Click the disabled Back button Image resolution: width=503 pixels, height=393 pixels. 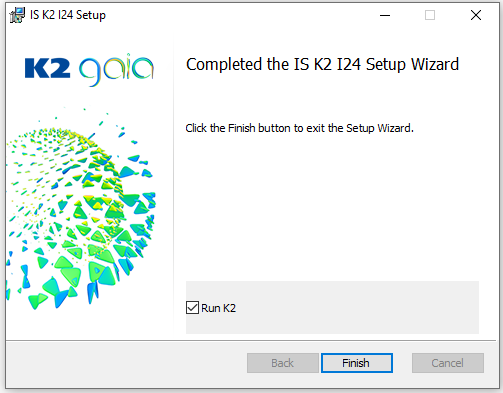[283, 363]
